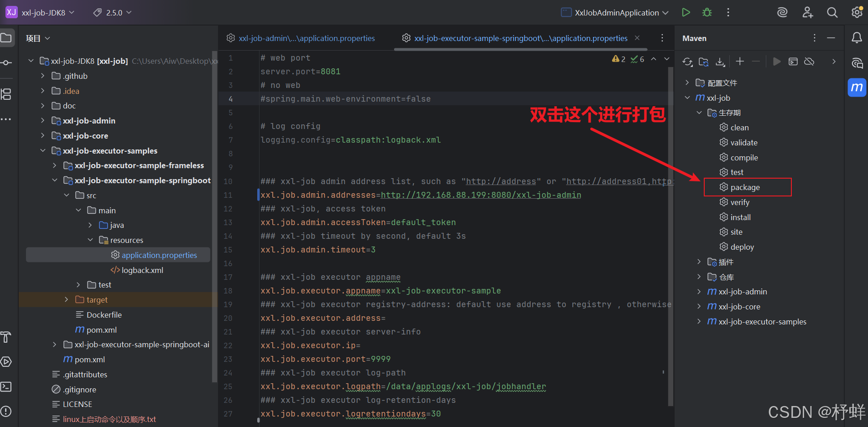Open the Structure tool window icon
This screenshot has width=868, height=427.
point(6,94)
